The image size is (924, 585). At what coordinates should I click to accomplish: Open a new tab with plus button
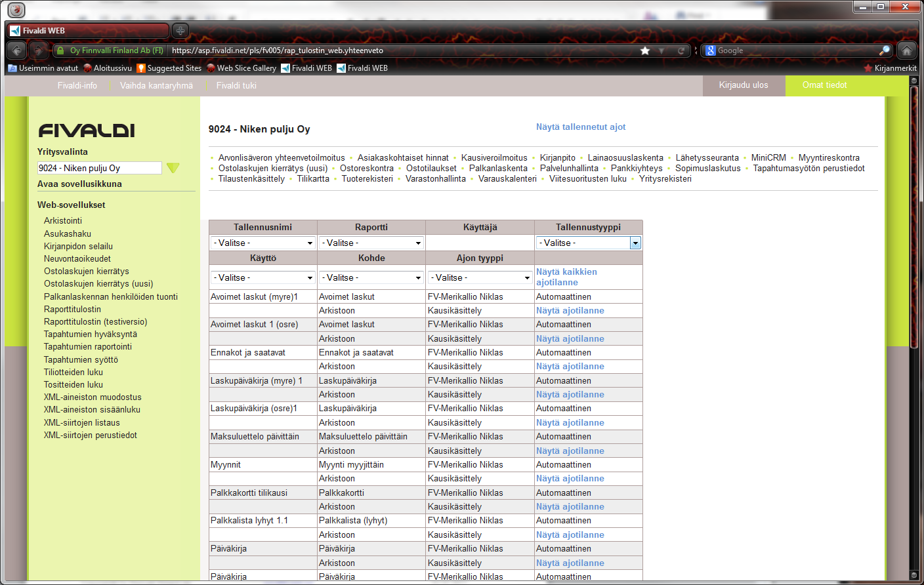coord(180,30)
